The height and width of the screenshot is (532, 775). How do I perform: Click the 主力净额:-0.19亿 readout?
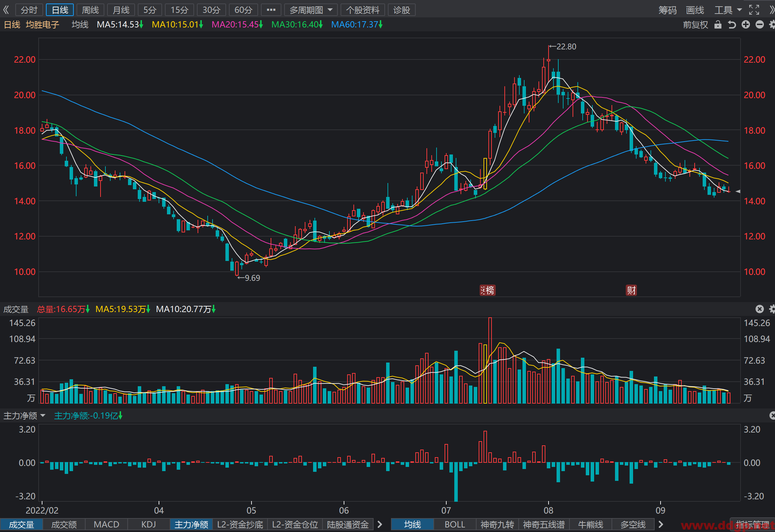coord(88,416)
